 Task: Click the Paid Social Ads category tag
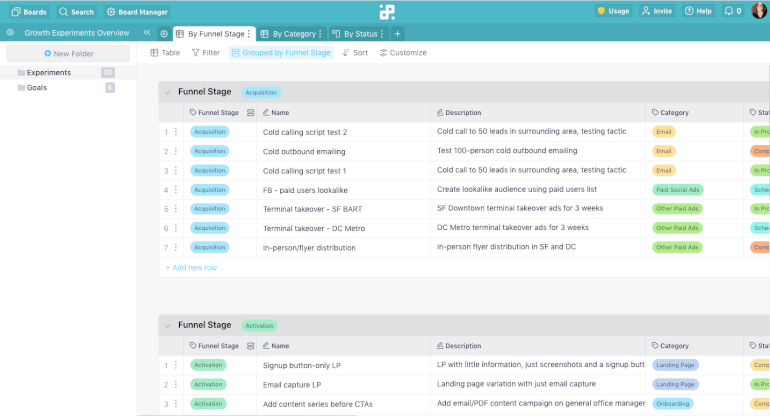677,190
